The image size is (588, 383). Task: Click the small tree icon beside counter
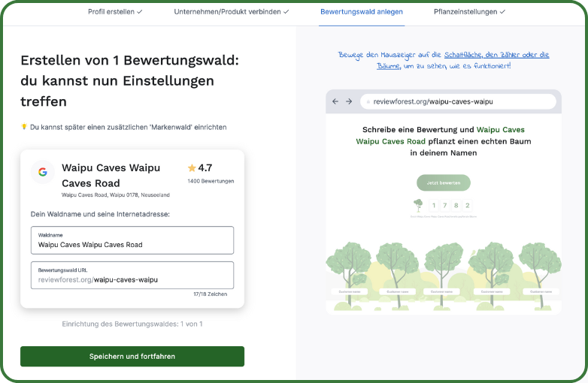pos(418,205)
